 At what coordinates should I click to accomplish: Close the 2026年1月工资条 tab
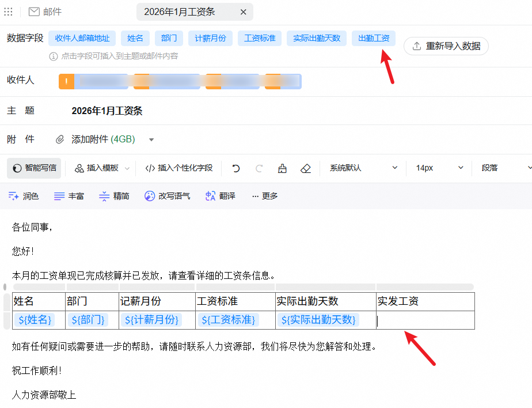(243, 12)
